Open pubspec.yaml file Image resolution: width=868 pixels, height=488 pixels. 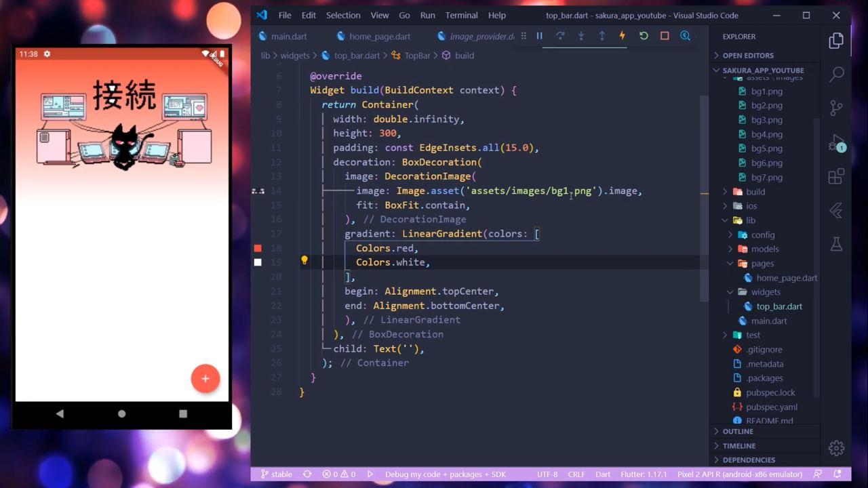click(x=771, y=407)
